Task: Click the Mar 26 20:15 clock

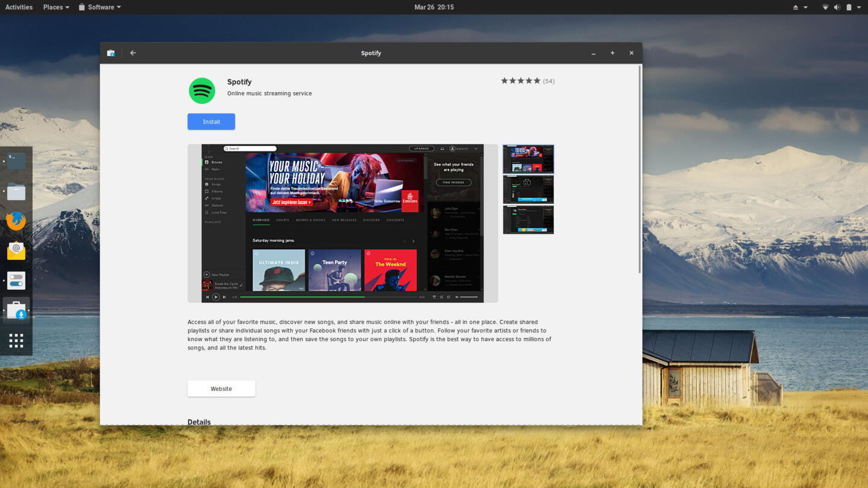Action: pyautogui.click(x=434, y=7)
